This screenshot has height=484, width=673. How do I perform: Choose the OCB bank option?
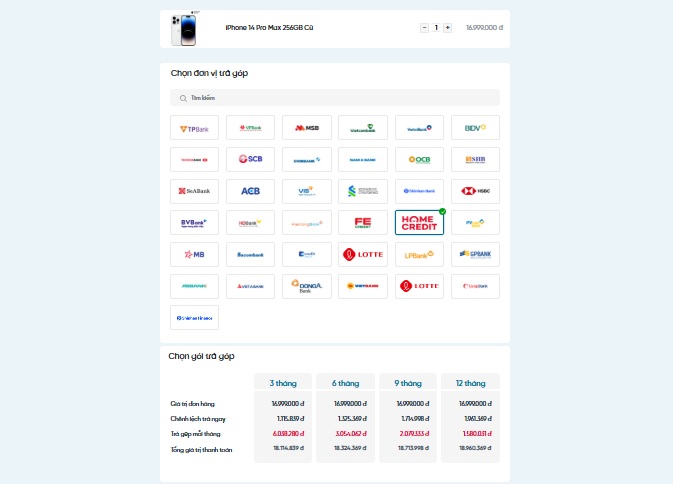(419, 159)
